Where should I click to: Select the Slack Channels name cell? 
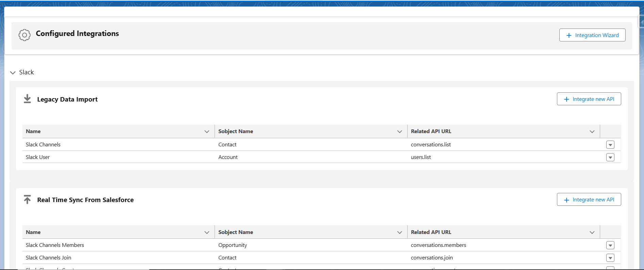pyautogui.click(x=118, y=144)
